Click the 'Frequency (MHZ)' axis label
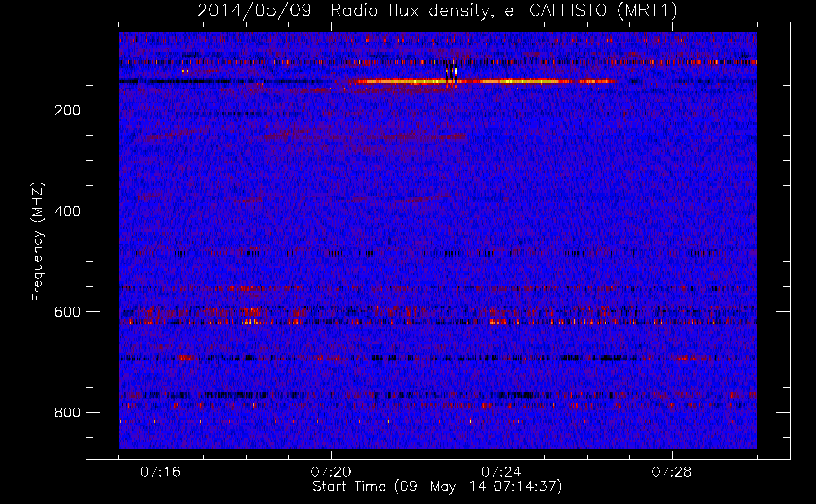The height and width of the screenshot is (504, 816). tap(38, 242)
